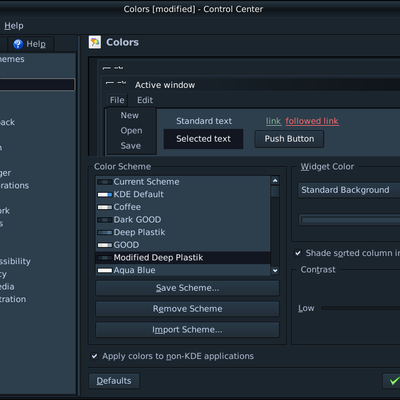Select Aqua Blue color scheme
Screen dimensions: 400x400
coord(183,270)
